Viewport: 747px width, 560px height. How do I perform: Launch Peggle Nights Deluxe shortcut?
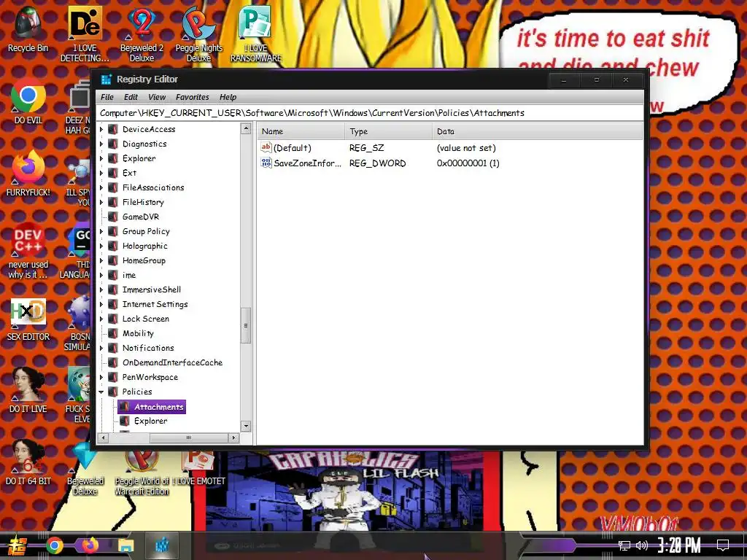pos(198,34)
